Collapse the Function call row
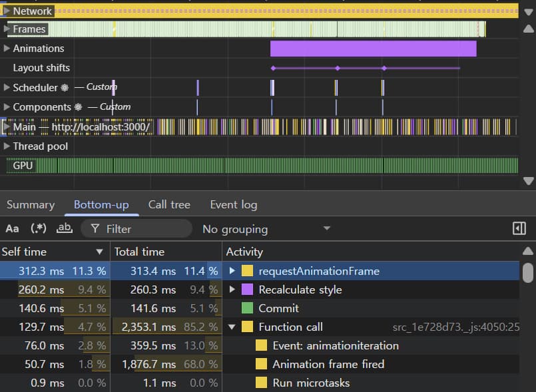Image resolution: width=536 pixels, height=392 pixels. point(232,327)
